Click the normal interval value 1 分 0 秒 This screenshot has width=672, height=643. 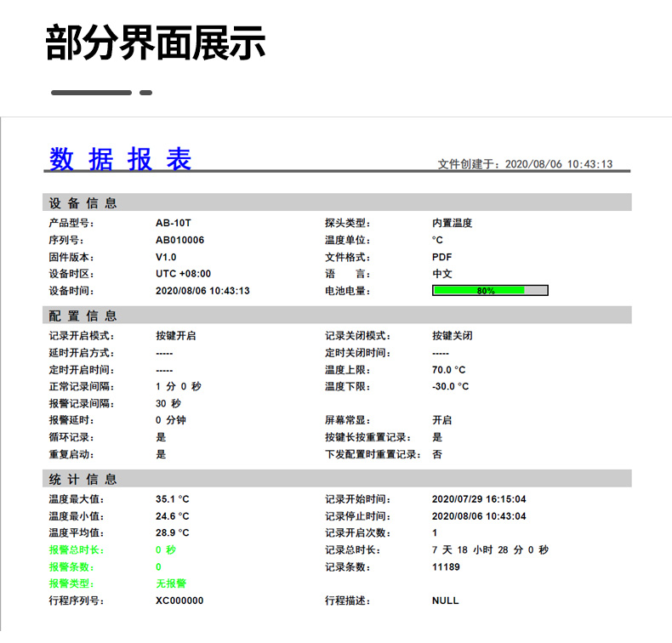[x=179, y=386]
